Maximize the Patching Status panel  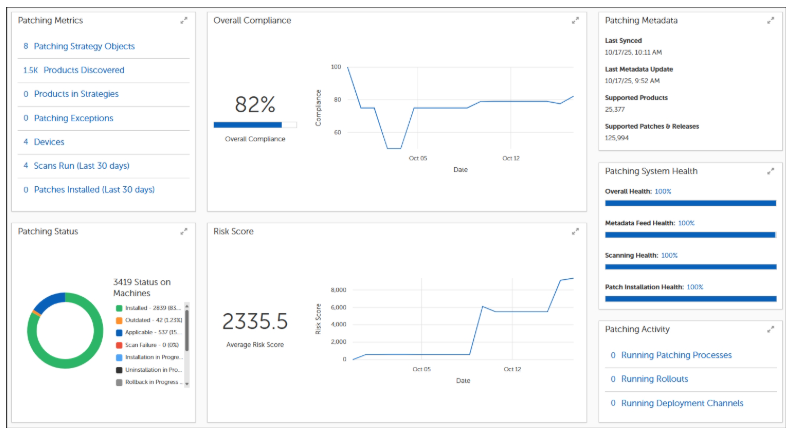183,231
